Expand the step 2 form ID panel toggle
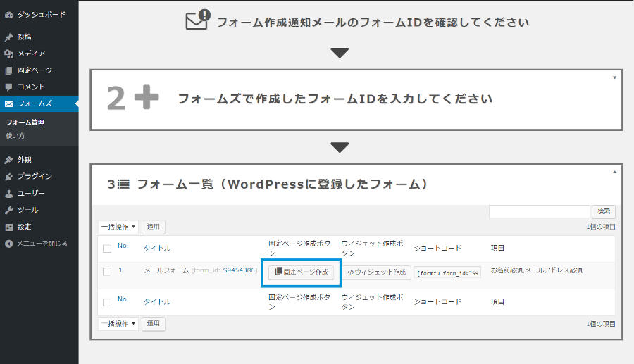Viewport: 634px width, 364px height. [x=614, y=77]
